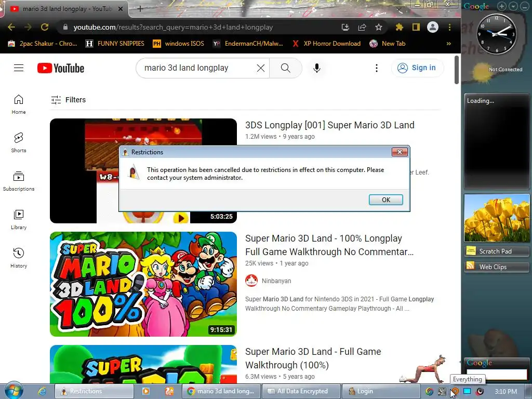532x399 pixels.
Task: Click OK in the Restrictions dialog
Action: pos(386,200)
